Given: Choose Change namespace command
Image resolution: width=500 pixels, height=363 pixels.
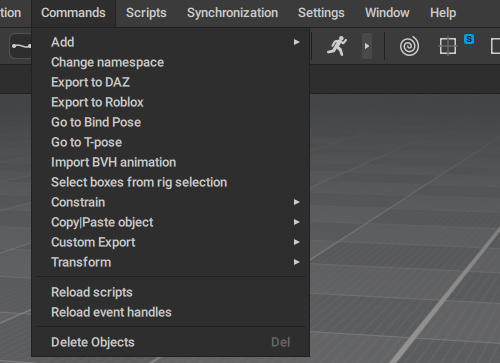Looking at the screenshot, I should point(171,62).
